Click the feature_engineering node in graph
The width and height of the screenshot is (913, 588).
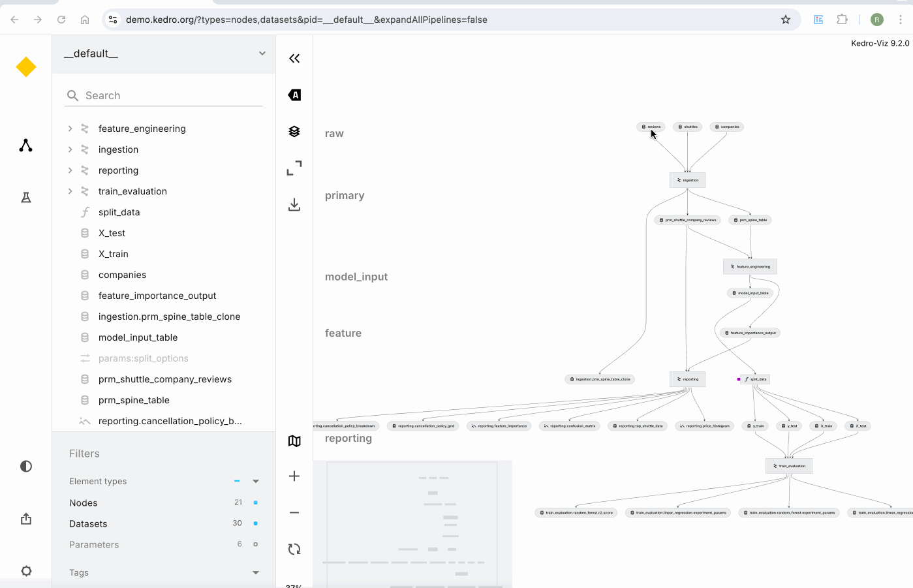click(750, 266)
